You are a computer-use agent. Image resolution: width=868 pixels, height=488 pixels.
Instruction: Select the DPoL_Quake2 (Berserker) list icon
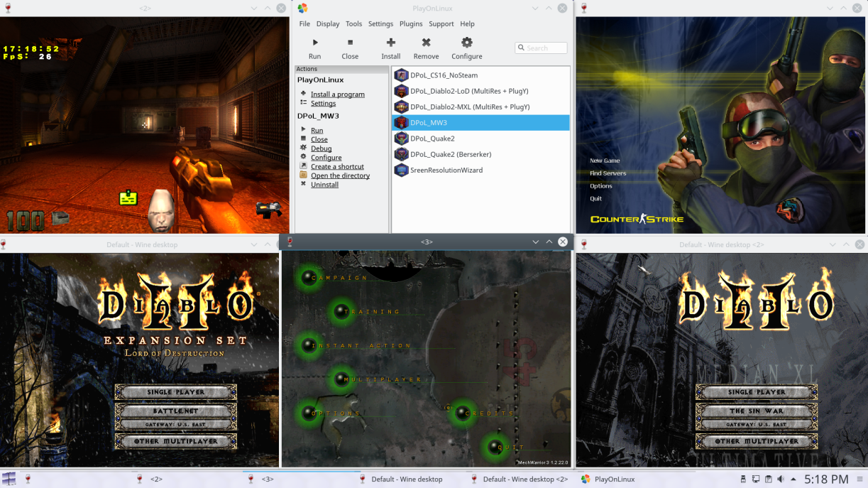[x=401, y=154]
